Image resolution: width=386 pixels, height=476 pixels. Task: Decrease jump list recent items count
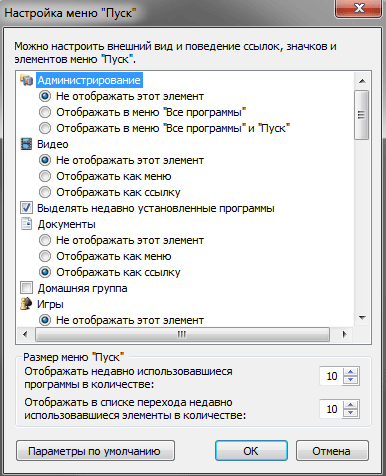coord(350,413)
